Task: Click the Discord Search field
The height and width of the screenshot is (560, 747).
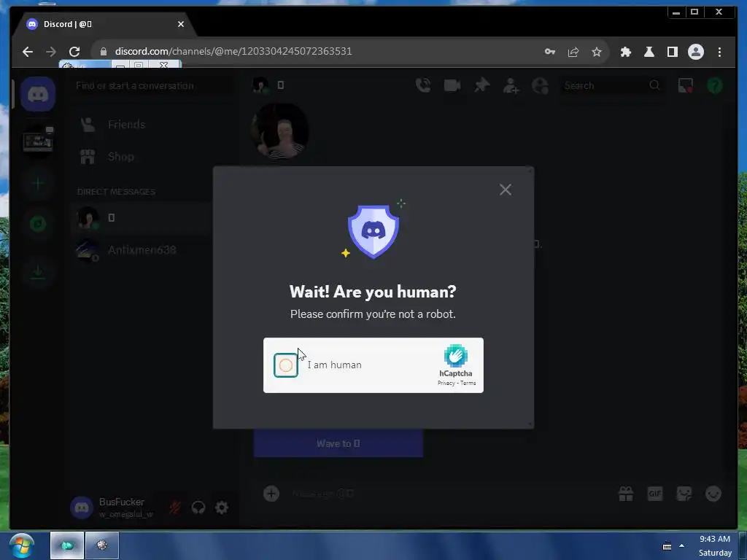Action: click(612, 86)
